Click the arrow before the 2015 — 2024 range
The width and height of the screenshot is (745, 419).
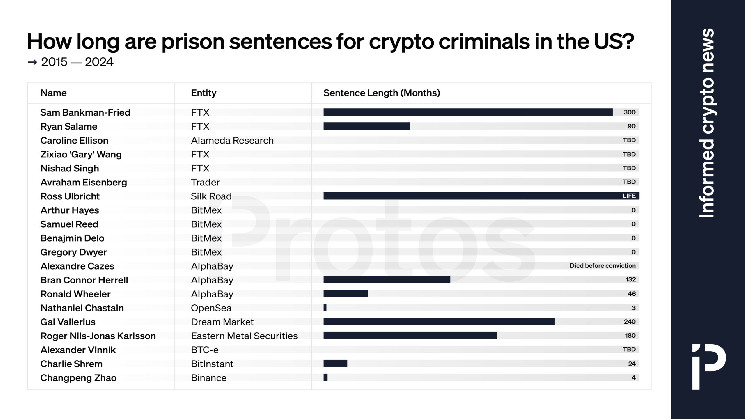[x=32, y=63]
